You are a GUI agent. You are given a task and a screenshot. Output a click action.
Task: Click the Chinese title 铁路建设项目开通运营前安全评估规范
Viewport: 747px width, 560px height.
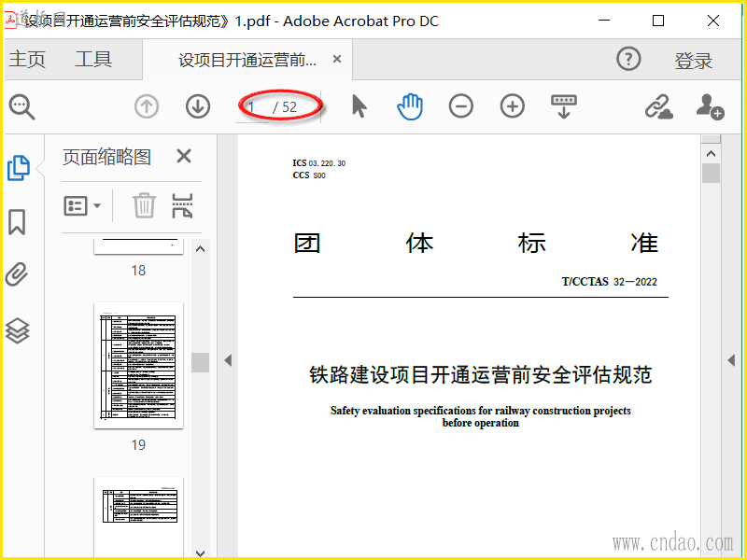[x=481, y=375]
